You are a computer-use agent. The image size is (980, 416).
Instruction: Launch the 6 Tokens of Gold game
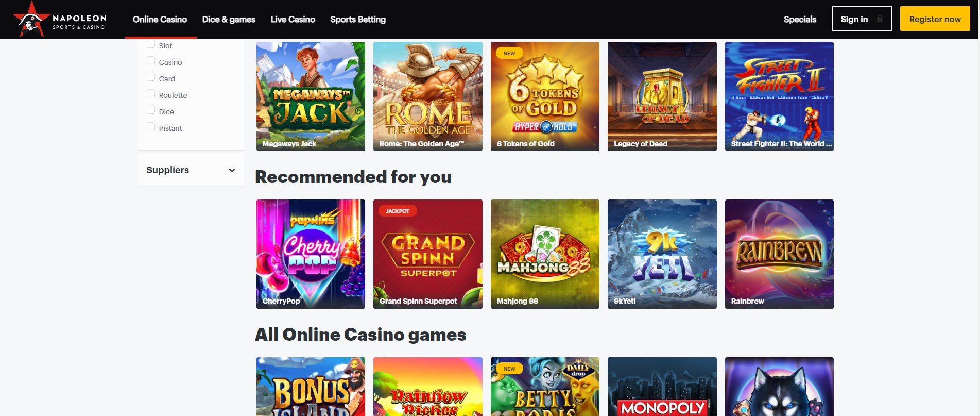pos(545,96)
